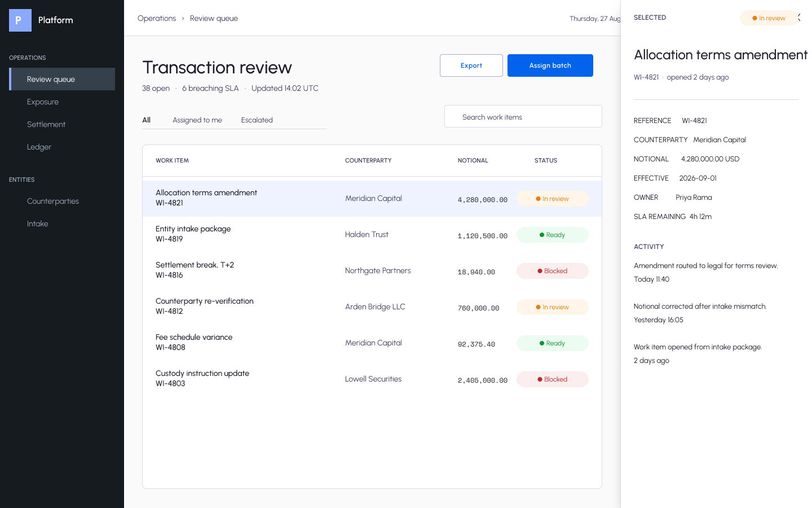Click the 1,120,500.00 notional value
Viewport: 812px width, 508px height.
pos(483,236)
